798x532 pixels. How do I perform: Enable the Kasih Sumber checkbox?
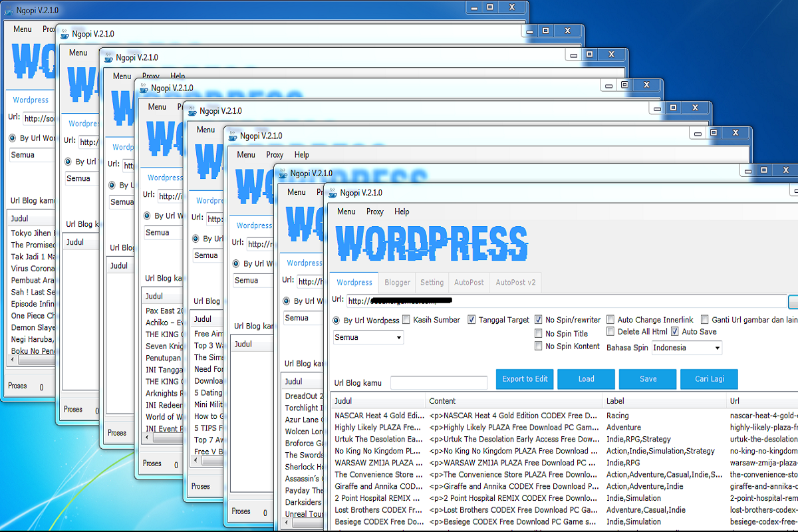point(406,320)
